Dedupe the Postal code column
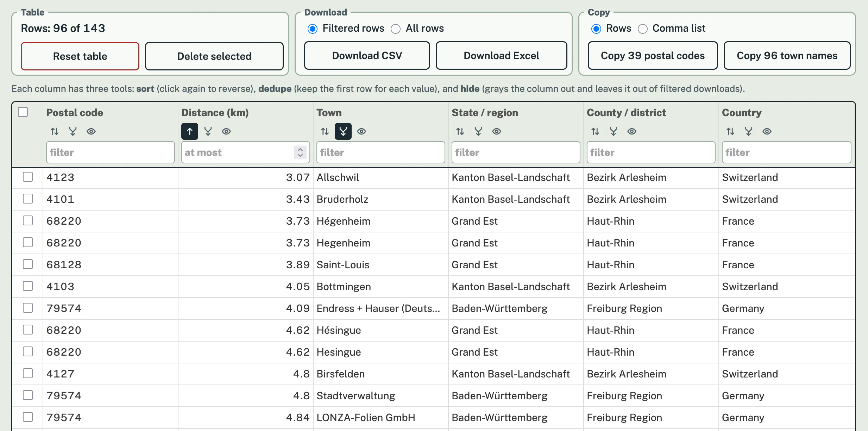Image resolution: width=868 pixels, height=431 pixels. click(73, 131)
